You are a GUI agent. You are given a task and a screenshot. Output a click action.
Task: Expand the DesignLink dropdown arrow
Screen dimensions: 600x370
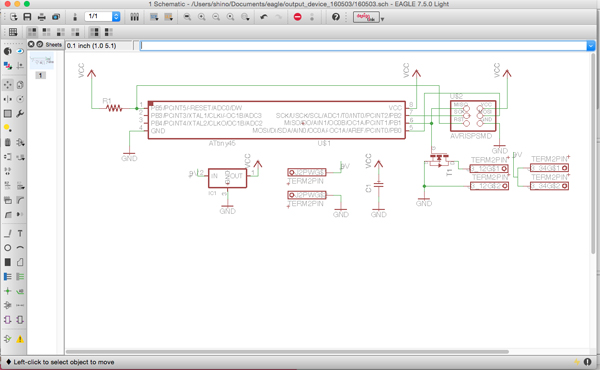click(382, 19)
